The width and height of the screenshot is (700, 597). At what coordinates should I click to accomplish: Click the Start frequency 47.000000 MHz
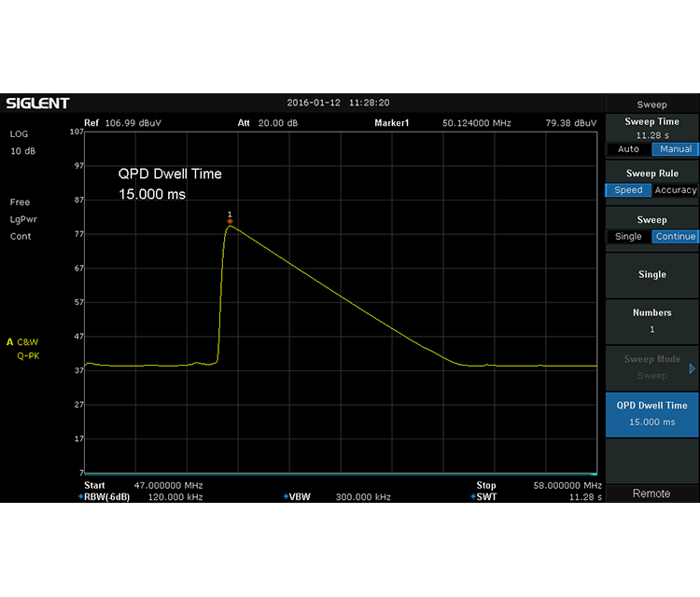pos(143,486)
